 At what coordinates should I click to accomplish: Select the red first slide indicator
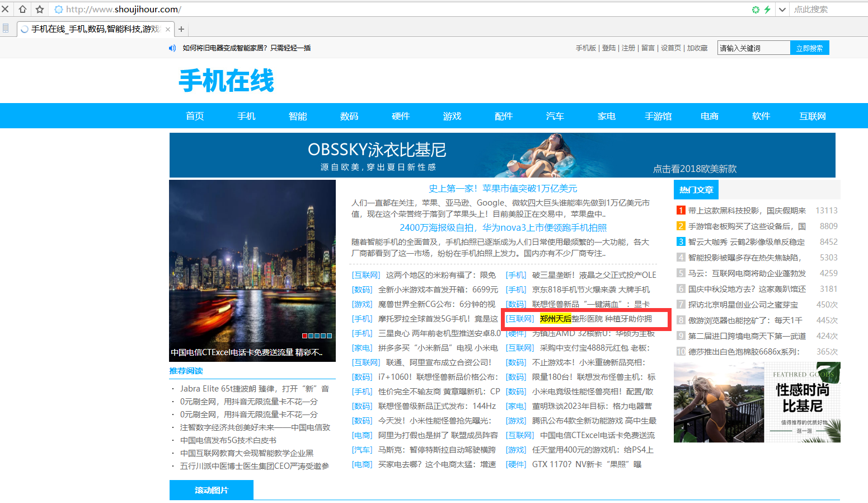point(304,336)
